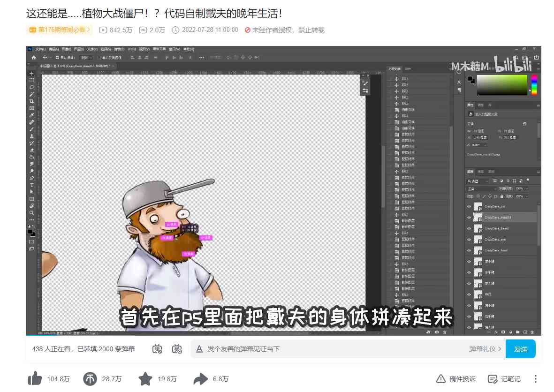This screenshot has width=554, height=392.
Task: Select the Lasso tool
Action: [31, 87]
